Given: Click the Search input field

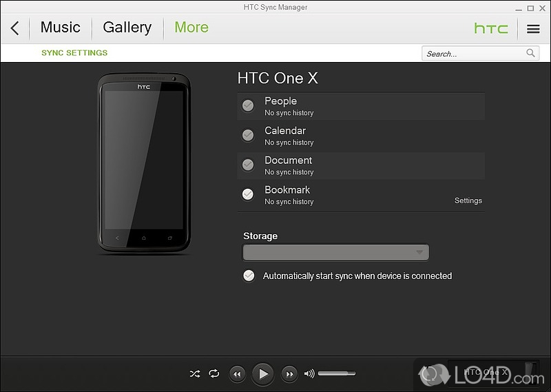Looking at the screenshot, I should pos(474,53).
